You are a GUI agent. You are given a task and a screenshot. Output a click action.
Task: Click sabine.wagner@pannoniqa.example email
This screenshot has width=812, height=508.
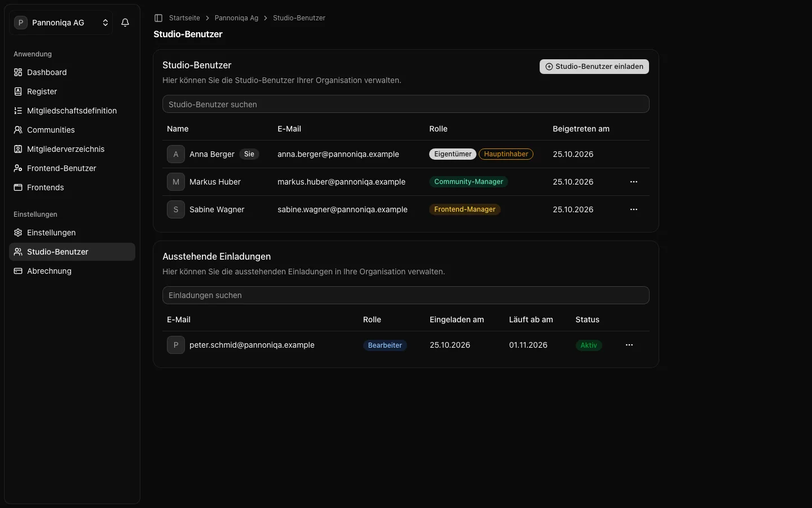(x=342, y=209)
